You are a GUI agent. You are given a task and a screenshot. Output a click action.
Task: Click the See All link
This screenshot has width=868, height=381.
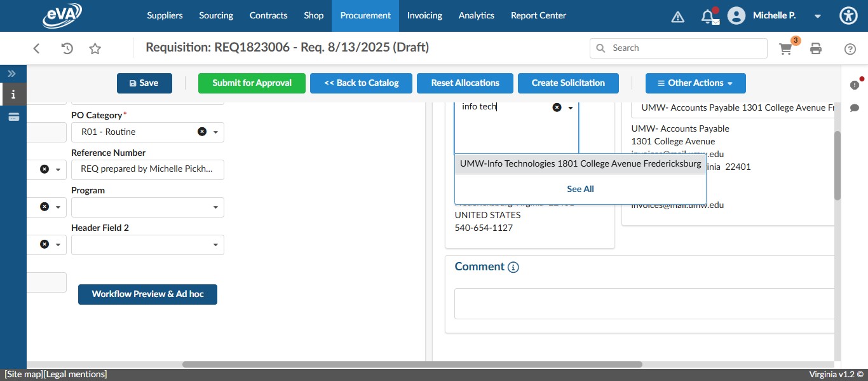tap(580, 189)
